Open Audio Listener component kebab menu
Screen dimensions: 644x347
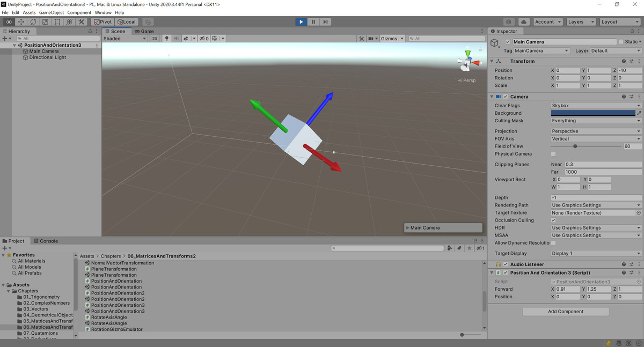tap(639, 264)
